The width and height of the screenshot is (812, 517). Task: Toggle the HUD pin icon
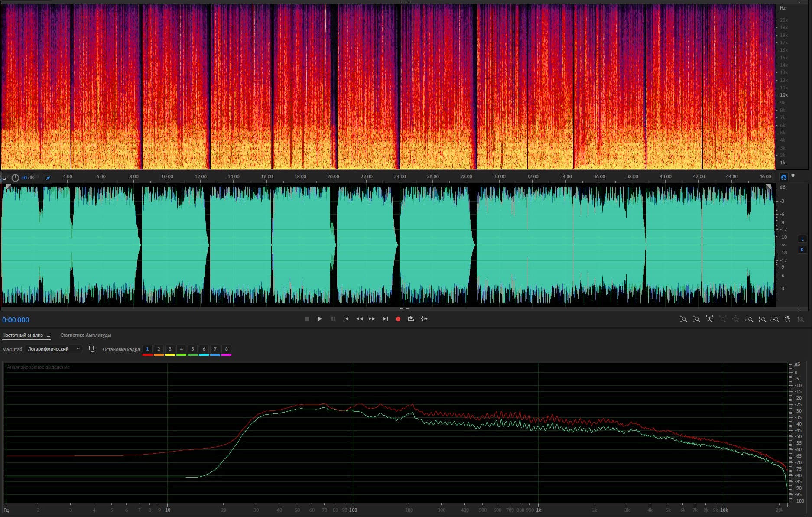click(48, 178)
